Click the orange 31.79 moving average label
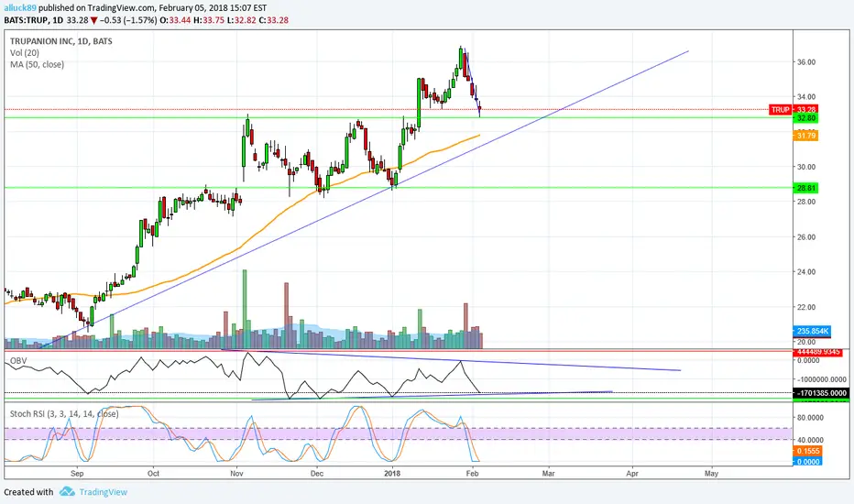The height and width of the screenshot is (504, 854). 806,135
